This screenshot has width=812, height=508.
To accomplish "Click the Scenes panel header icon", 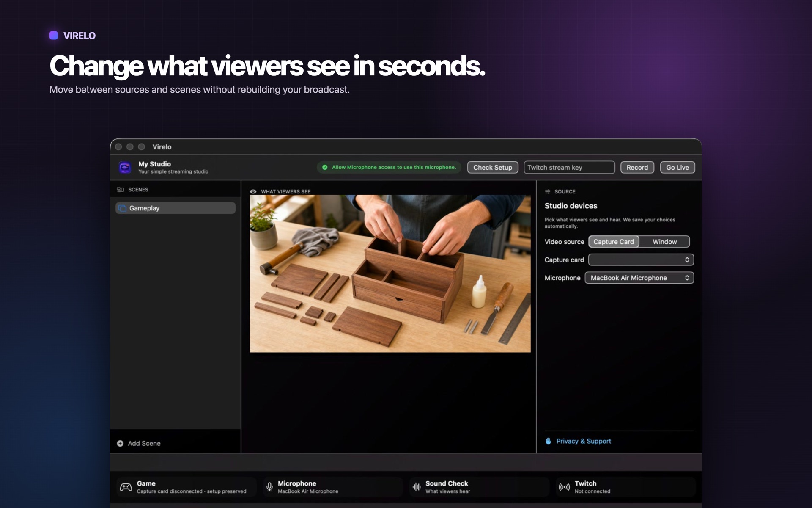I will point(121,190).
